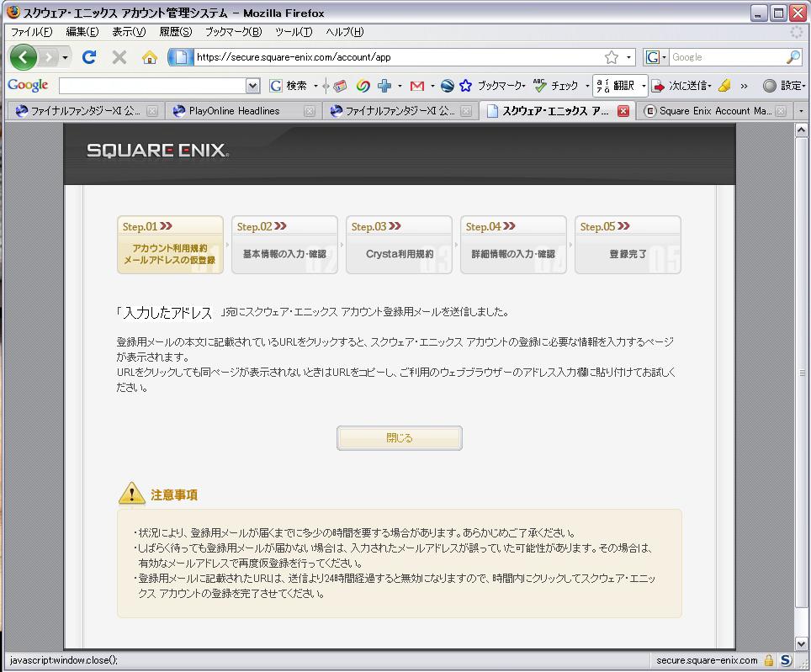Open the 設定 settings menu in the Google Toolbar
Image resolution: width=811 pixels, height=672 pixels.
point(784,86)
